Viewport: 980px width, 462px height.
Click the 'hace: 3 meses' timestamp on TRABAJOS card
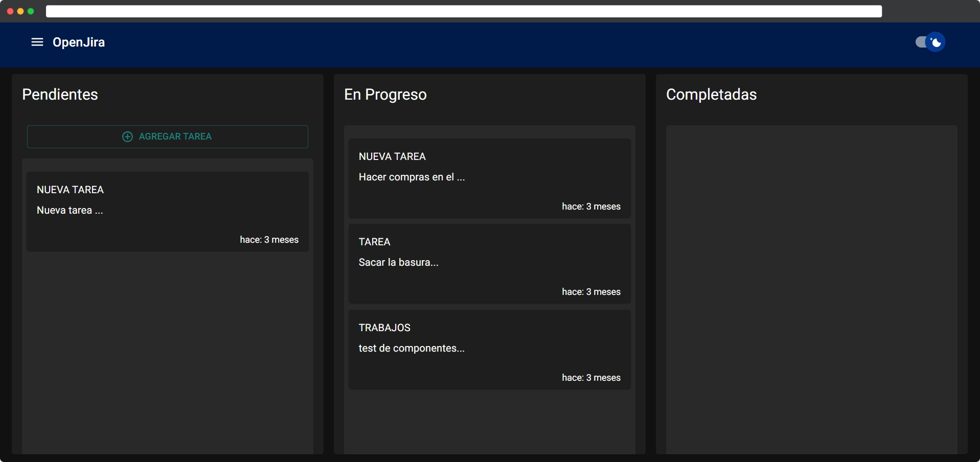tap(590, 378)
